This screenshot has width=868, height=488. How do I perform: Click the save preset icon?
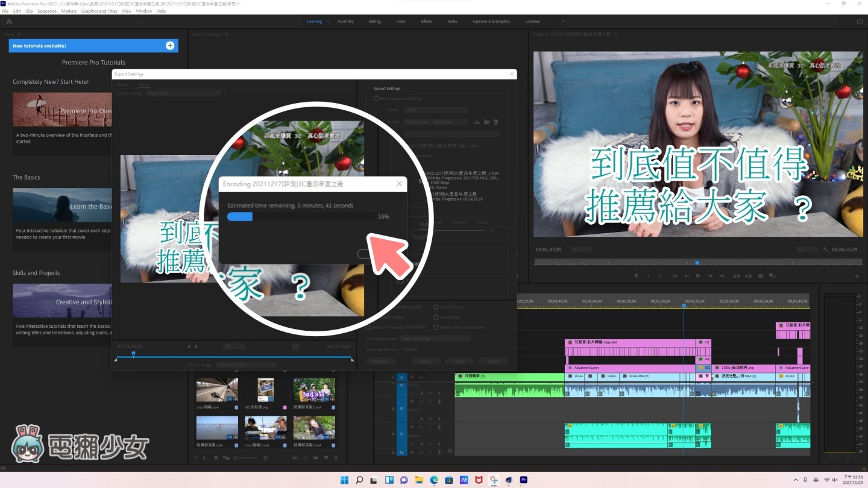tap(477, 122)
